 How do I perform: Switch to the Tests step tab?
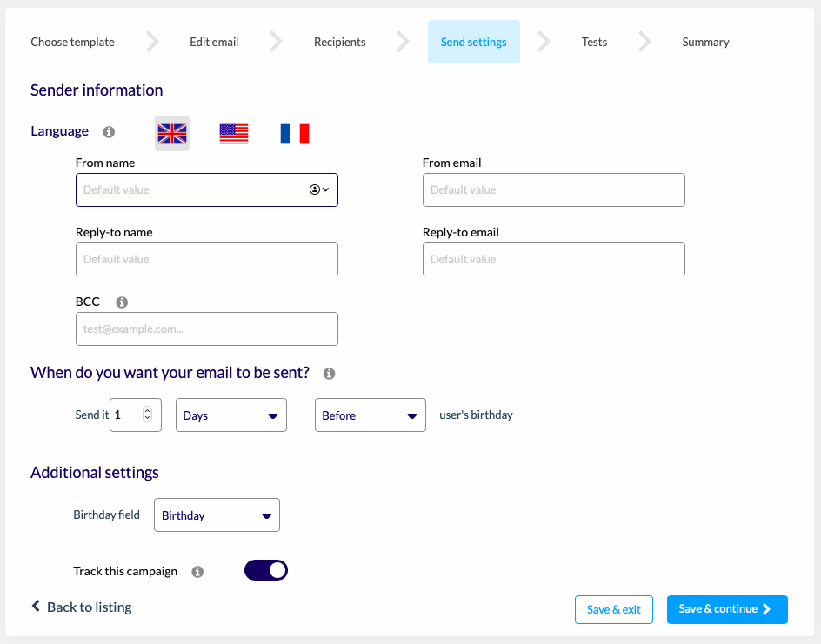(594, 42)
